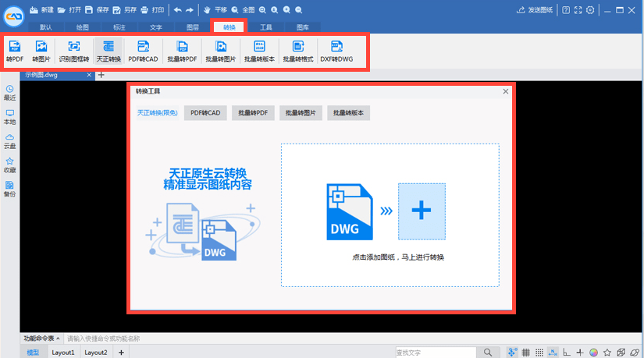The height and width of the screenshot is (358, 644).
Task: Select 批量转图片 dialog tab
Action: [301, 113]
